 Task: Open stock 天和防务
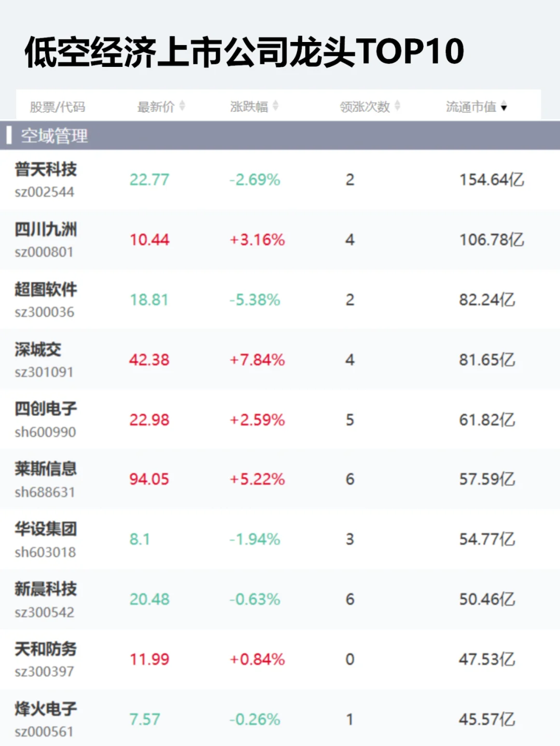(x=46, y=649)
